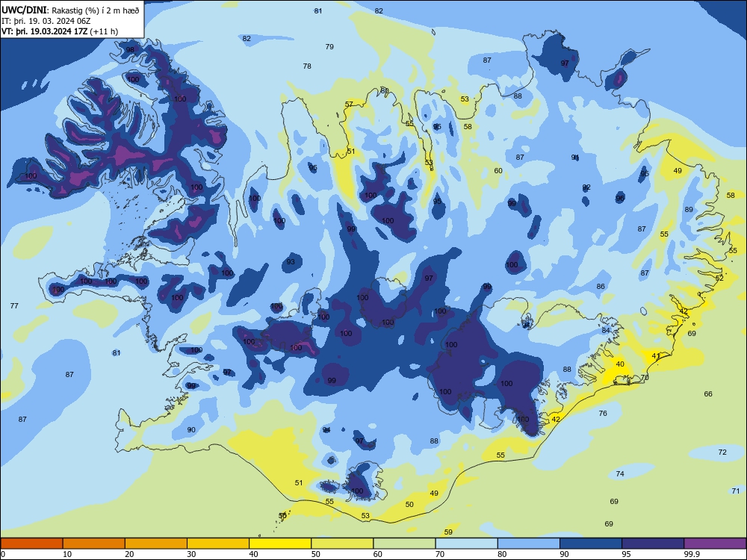Click the '93' humidity value on the map
This screenshot has width=747, height=560.
pos(291,262)
